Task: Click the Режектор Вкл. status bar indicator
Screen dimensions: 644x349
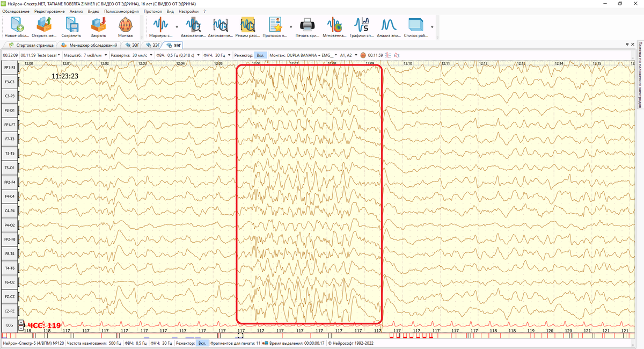Action: [x=202, y=343]
